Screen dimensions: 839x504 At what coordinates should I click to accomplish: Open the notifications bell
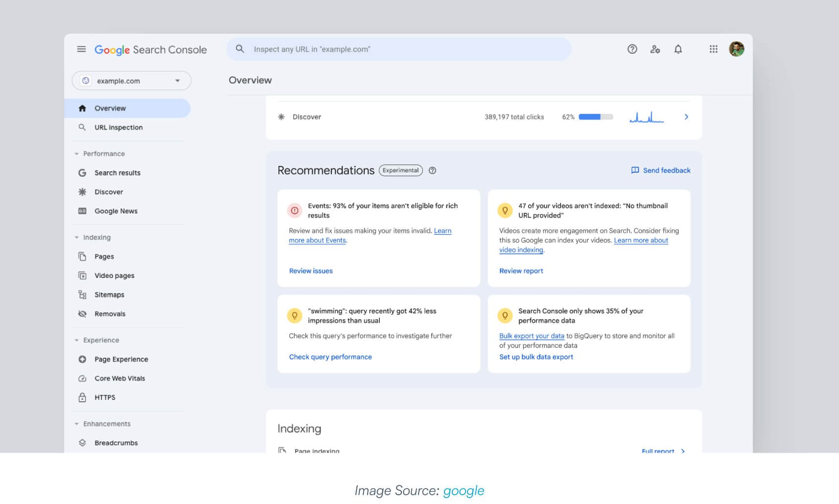click(x=678, y=49)
